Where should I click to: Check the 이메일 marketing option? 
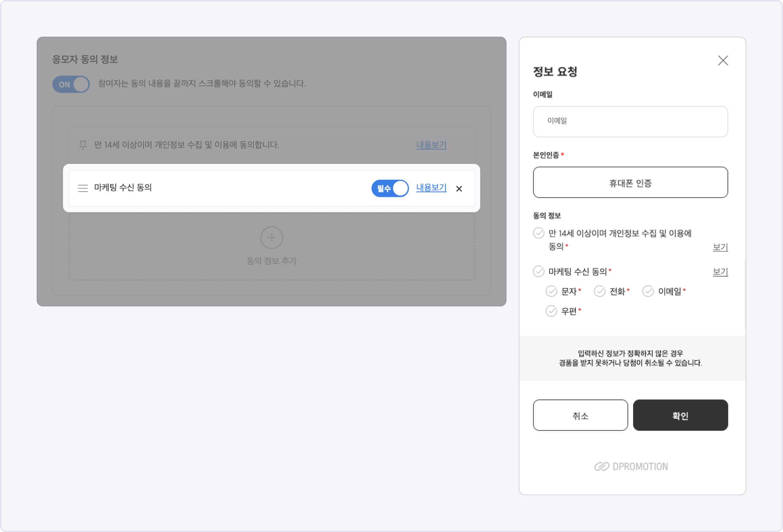648,291
